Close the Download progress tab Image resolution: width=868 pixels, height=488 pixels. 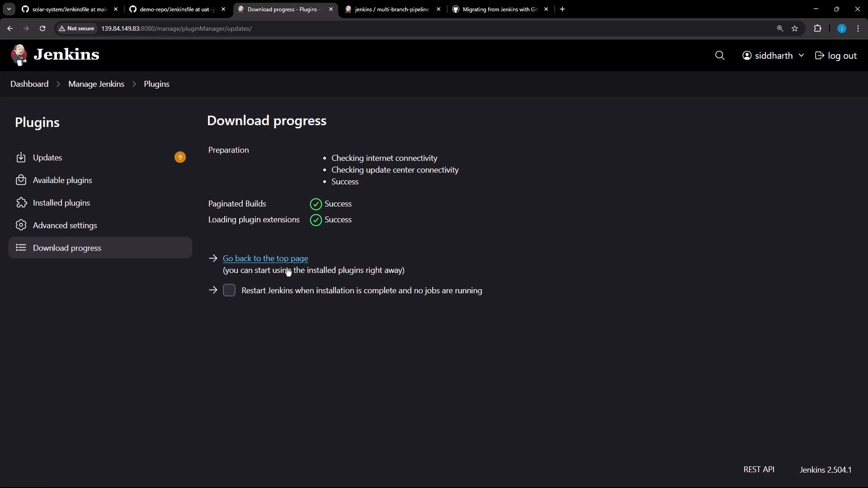tap(331, 9)
